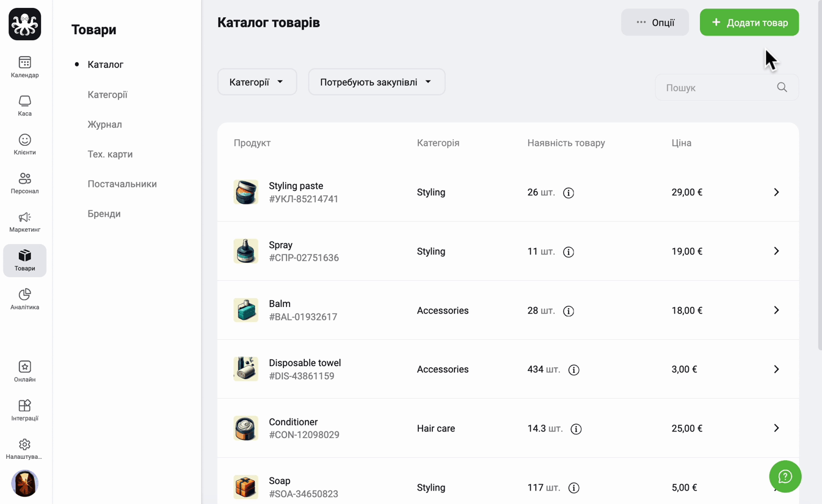Select Категорії in Товари menu
Image resolution: width=822 pixels, height=504 pixels.
click(107, 95)
